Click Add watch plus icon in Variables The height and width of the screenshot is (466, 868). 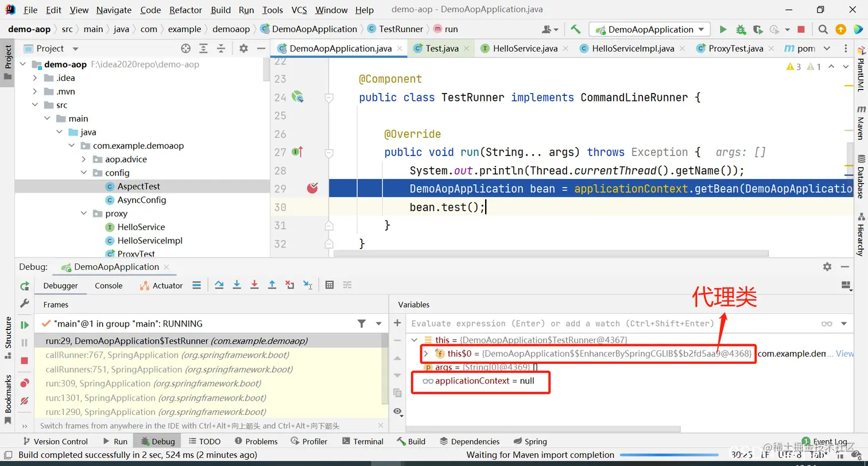(397, 323)
